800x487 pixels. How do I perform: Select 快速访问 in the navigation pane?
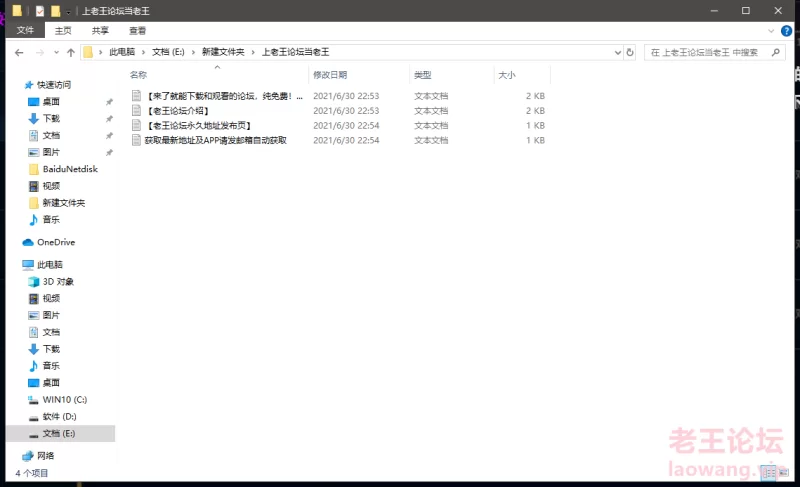click(x=54, y=85)
